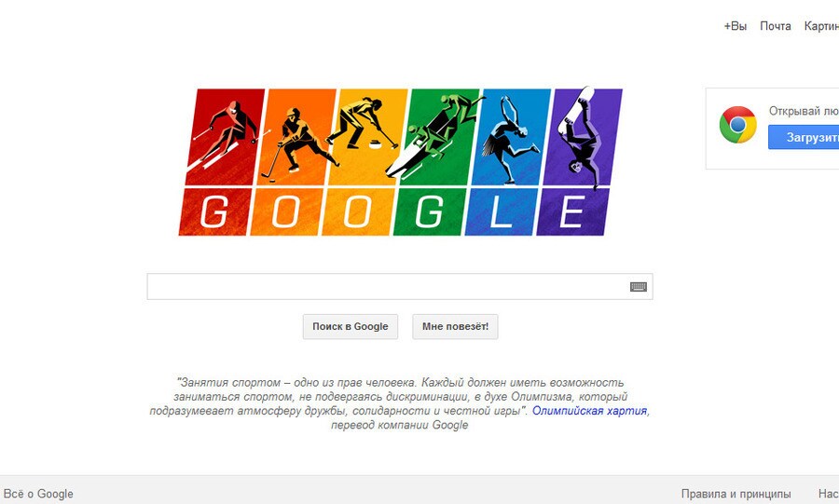Click the white letter G on red tile

[214, 211]
